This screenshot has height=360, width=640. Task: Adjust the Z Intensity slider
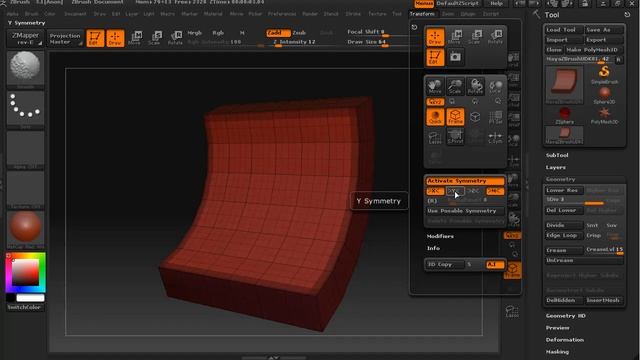coord(294,42)
